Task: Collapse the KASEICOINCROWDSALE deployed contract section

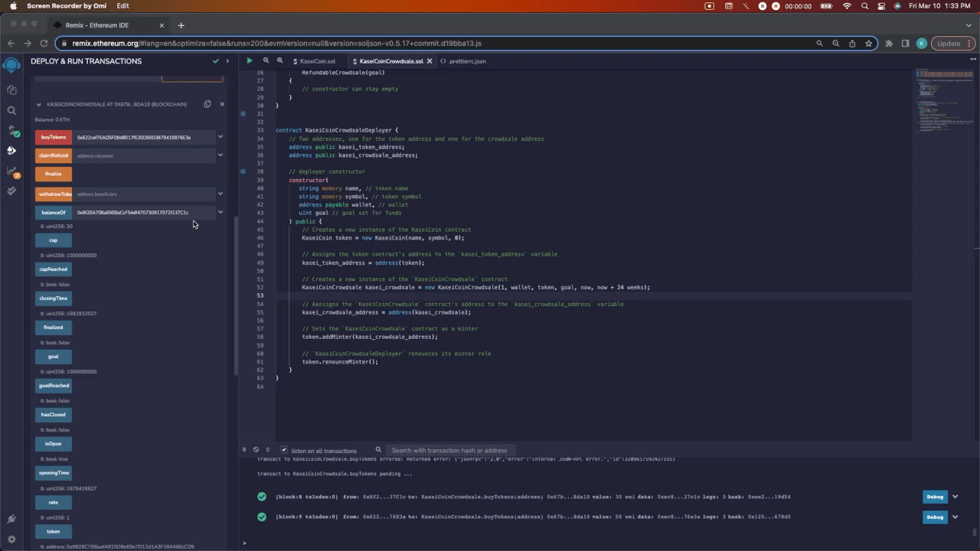Action: click(x=38, y=104)
